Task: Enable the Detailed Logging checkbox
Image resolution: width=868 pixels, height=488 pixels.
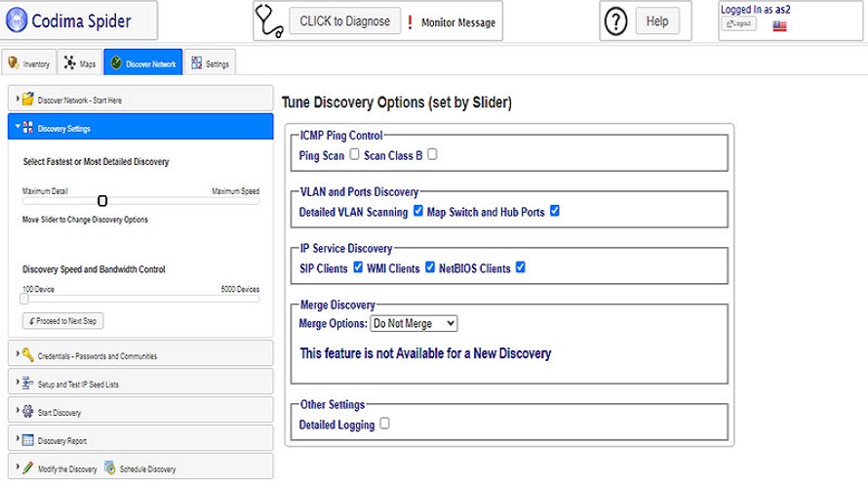Action: 384,424
